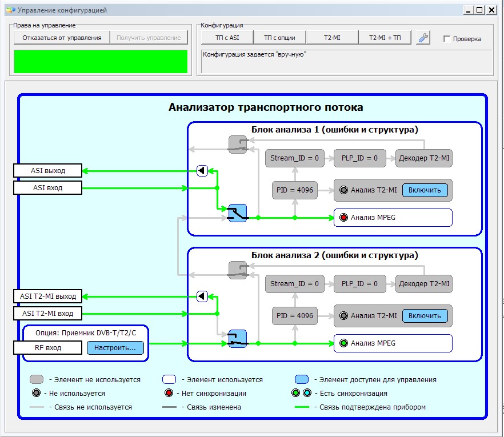Viewport: 504px width, 437px height.
Task: Click Включить for T2-MI analysis in Block 2
Action: coord(425,316)
